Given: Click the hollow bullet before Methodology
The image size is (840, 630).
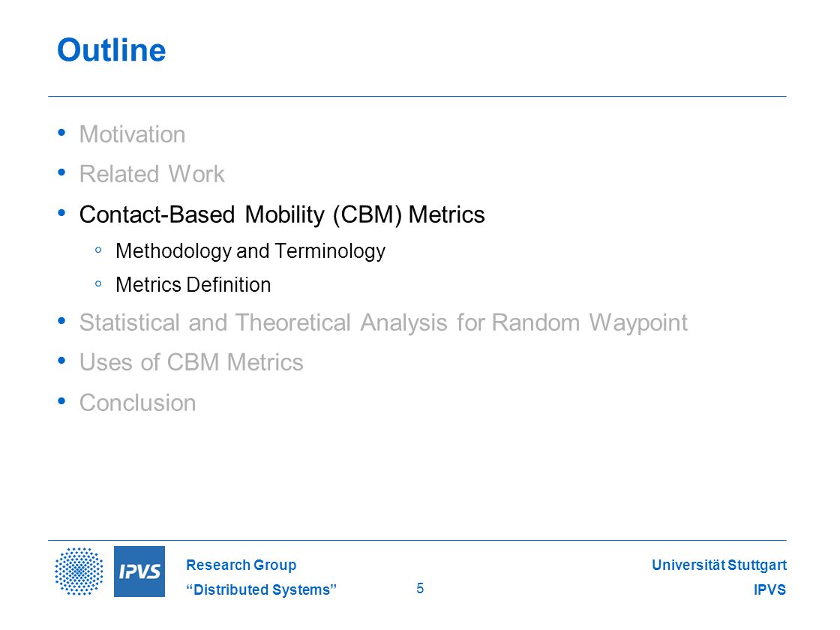Looking at the screenshot, I should pyautogui.click(x=98, y=250).
